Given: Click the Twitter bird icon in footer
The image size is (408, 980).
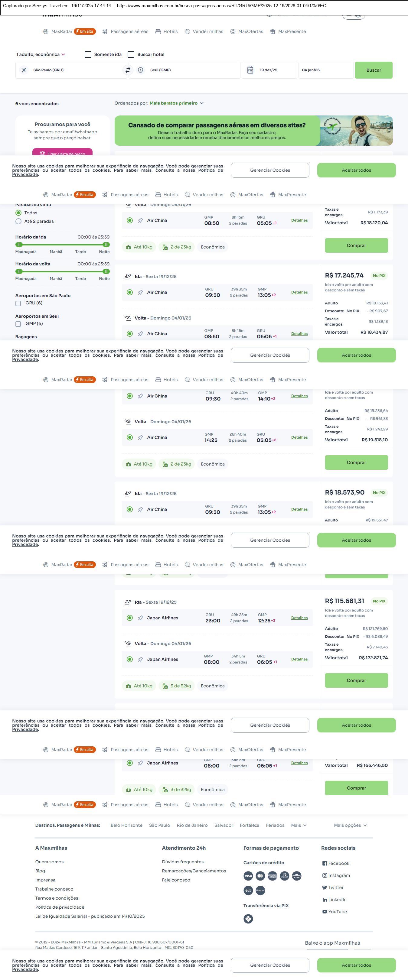Looking at the screenshot, I should coord(325,888).
